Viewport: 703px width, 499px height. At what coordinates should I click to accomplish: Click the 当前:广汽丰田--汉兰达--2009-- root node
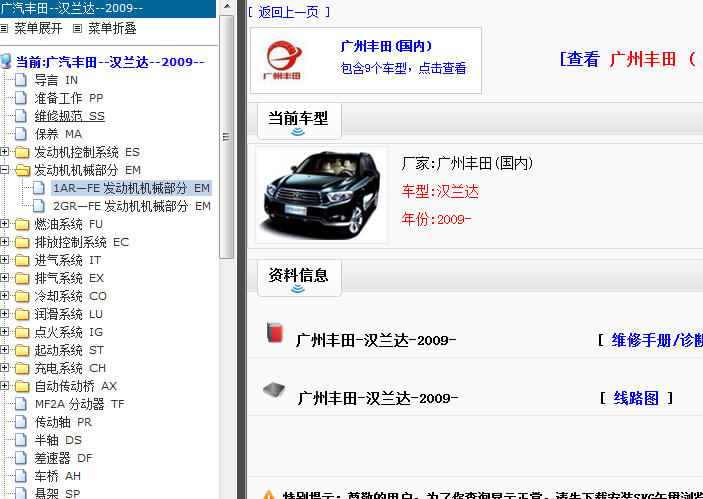(x=110, y=62)
